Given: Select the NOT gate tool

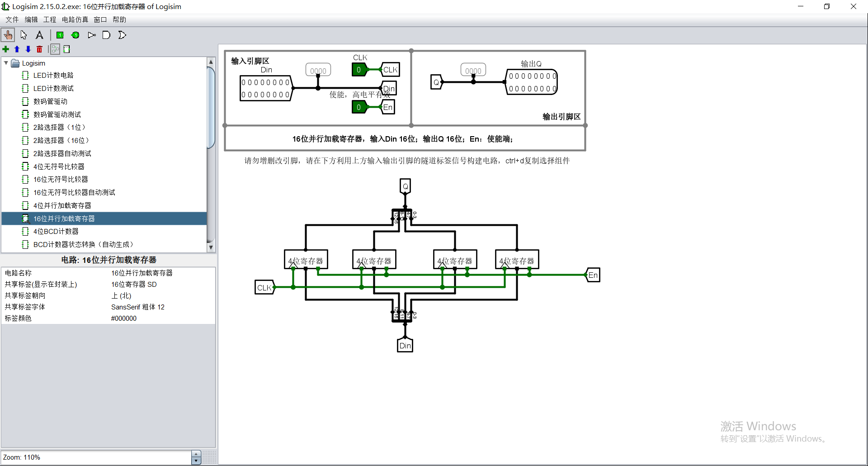Looking at the screenshot, I should (x=92, y=35).
